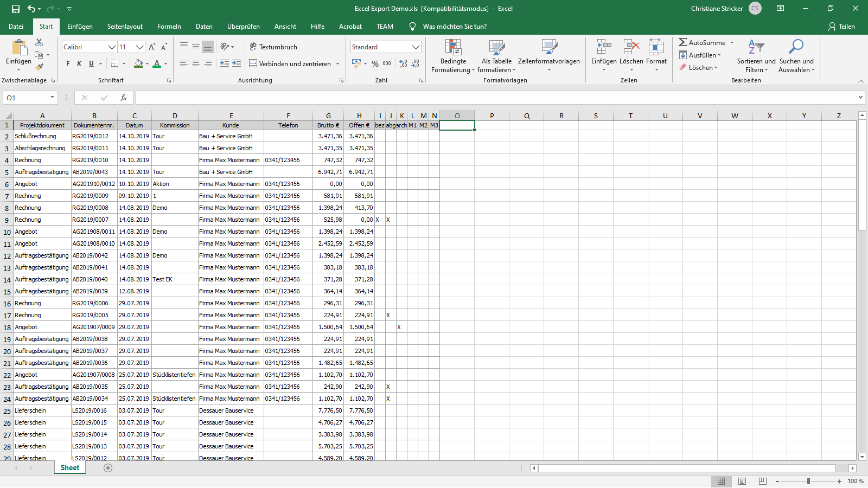Toggle bottom vertical alignment

(x=208, y=47)
